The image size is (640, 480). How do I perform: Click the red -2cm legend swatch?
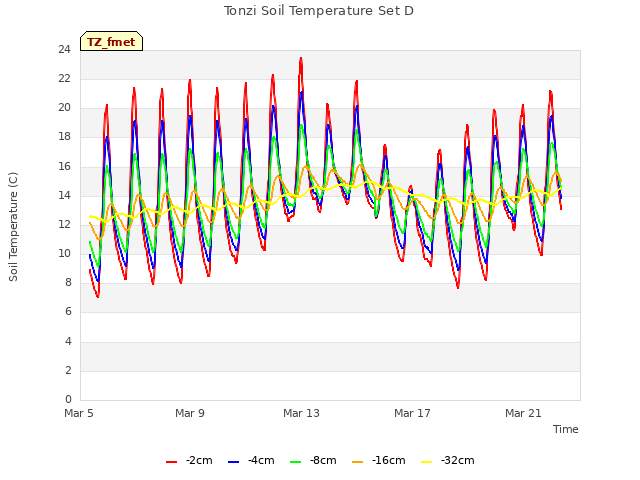coord(171,462)
